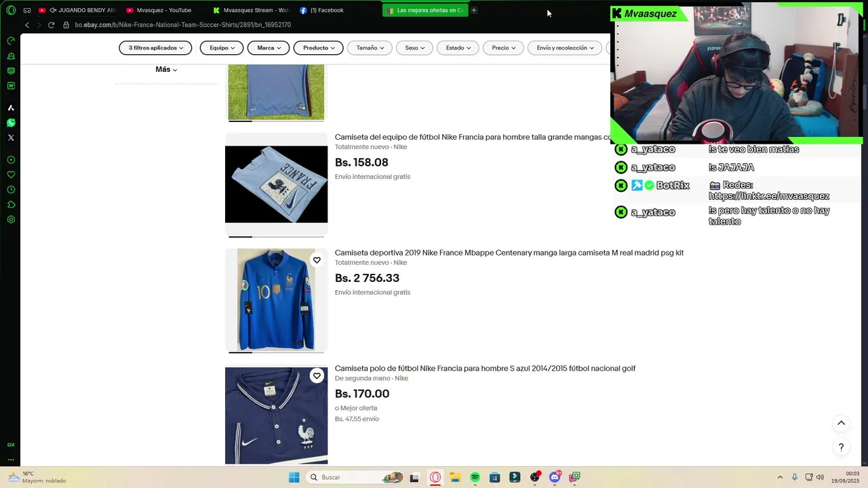Click the site security lock icon
Image resolution: width=868 pixels, height=488 pixels.
pyautogui.click(x=66, y=25)
